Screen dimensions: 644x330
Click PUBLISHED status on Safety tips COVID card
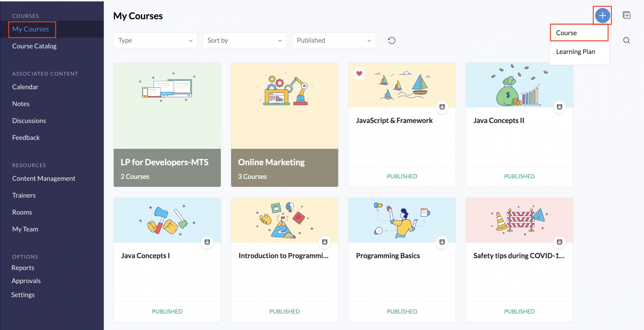[x=519, y=311]
